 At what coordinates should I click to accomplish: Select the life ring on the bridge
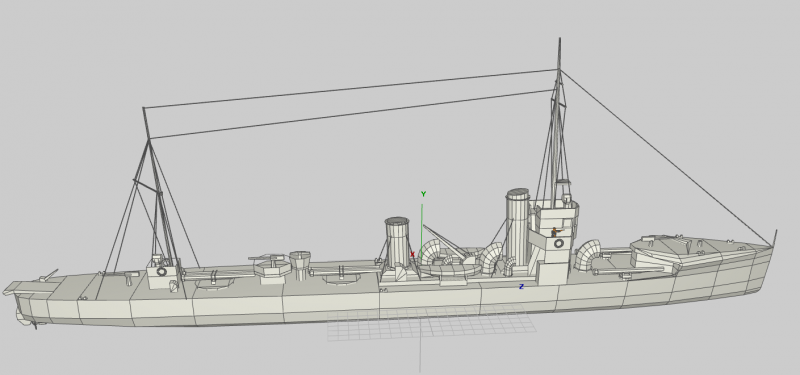click(x=559, y=243)
